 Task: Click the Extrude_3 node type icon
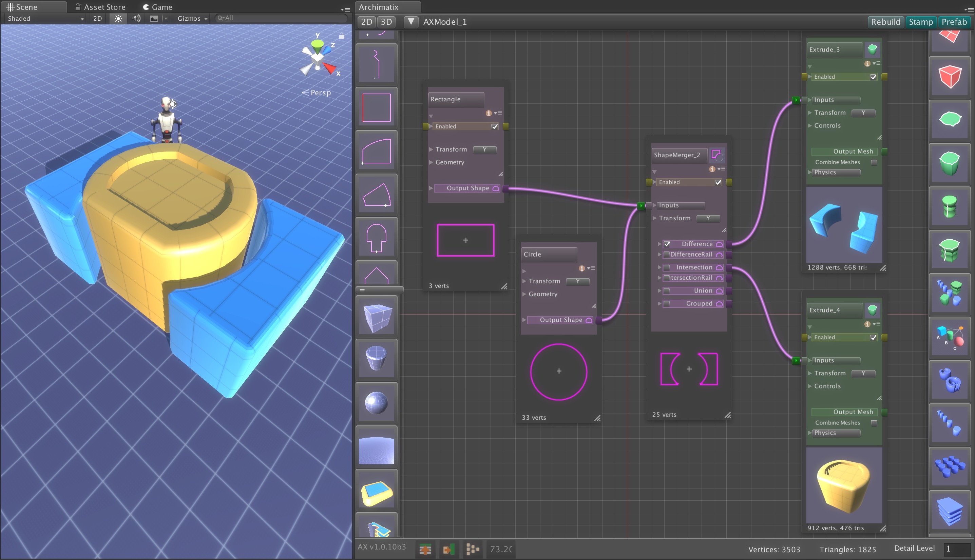click(x=872, y=49)
